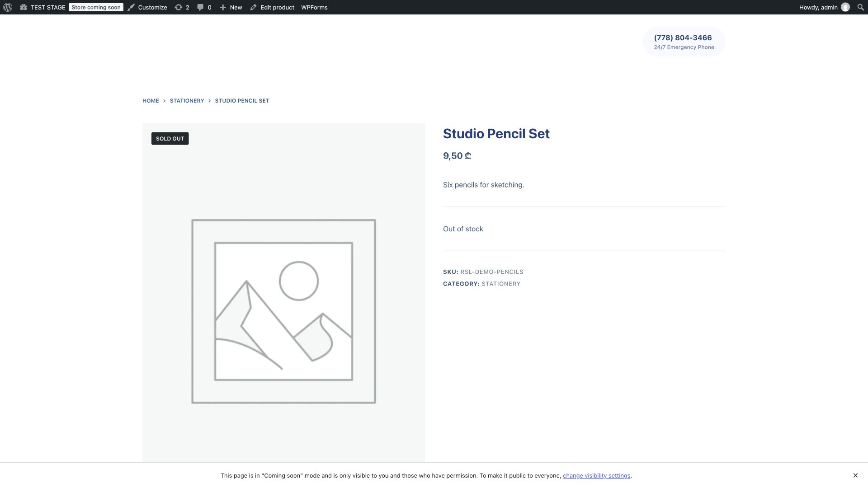Select Edit product in admin bar
This screenshot has width=868, height=488.
click(x=272, y=7)
